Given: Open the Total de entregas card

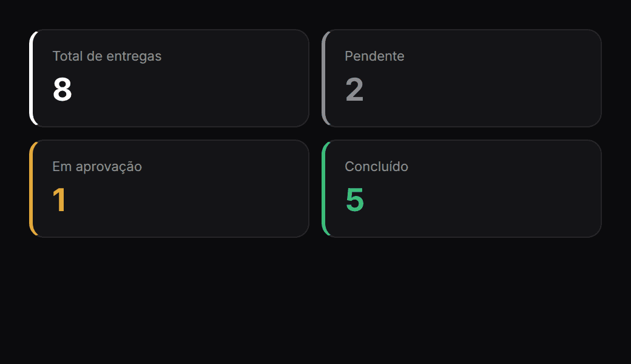Looking at the screenshot, I should tap(169, 78).
